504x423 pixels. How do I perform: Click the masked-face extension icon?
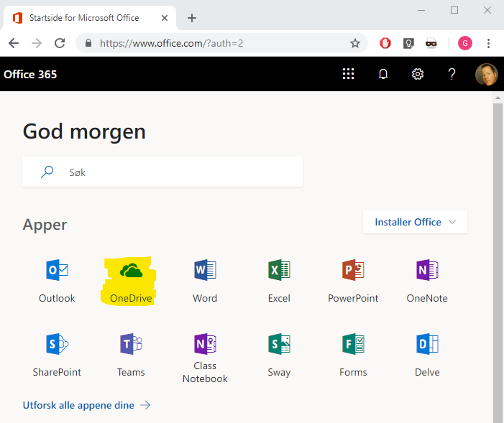tap(431, 43)
